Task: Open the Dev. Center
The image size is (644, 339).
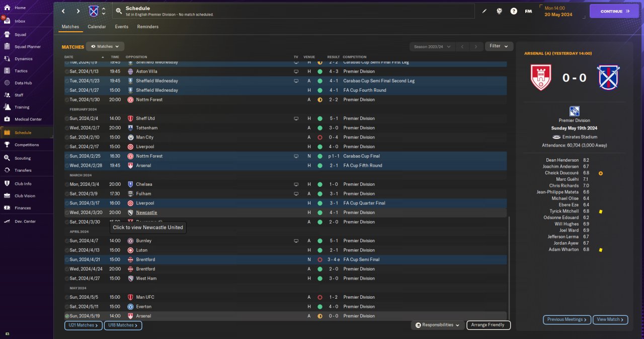Action: pos(26,222)
